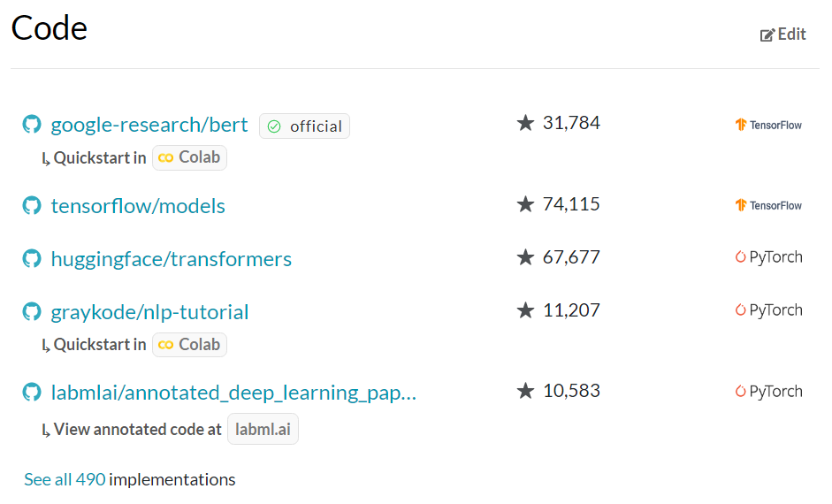This screenshot has height=504, width=832.
Task: Visit the huggingface/transformers repository
Action: (171, 259)
